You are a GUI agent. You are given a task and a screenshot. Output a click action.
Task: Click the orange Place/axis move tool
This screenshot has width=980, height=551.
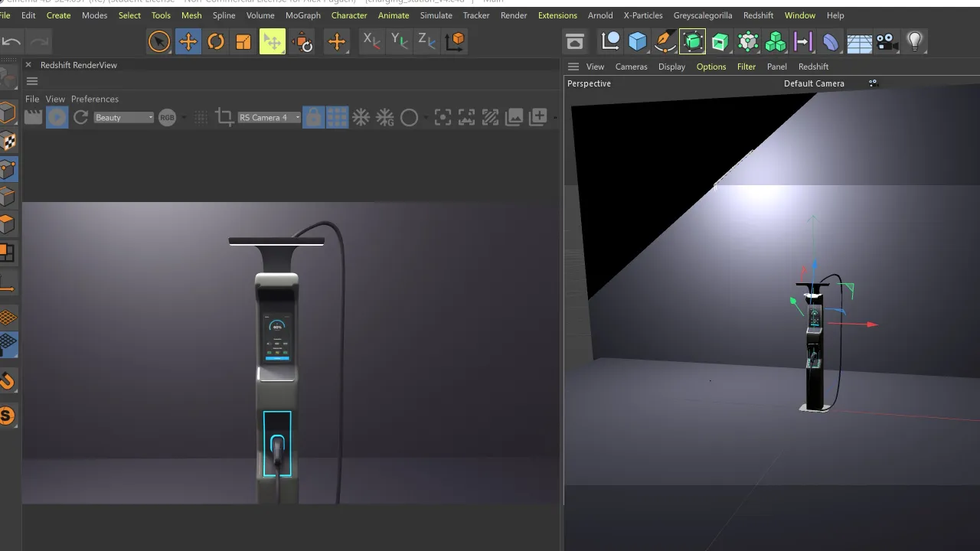pyautogui.click(x=337, y=41)
